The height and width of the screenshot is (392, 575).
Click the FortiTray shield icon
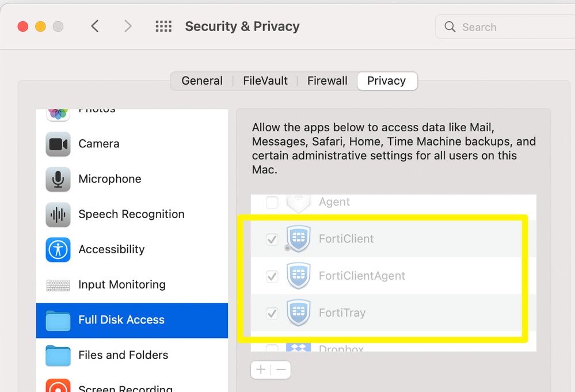click(298, 313)
